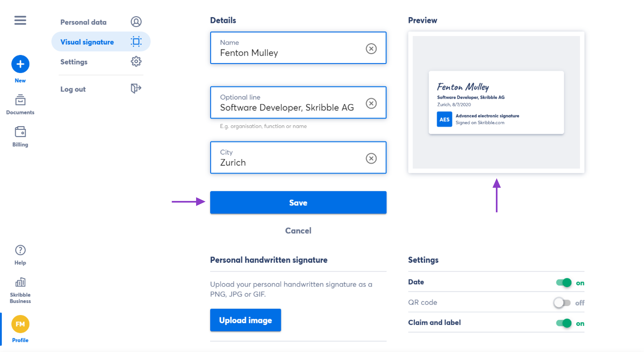Open the Documents section
The height and width of the screenshot is (352, 644).
(x=20, y=104)
